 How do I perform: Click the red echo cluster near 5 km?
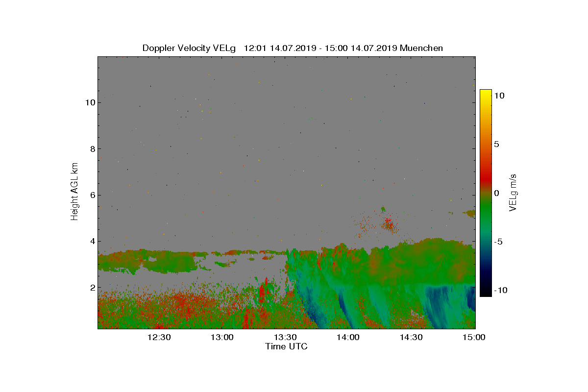[389, 224]
